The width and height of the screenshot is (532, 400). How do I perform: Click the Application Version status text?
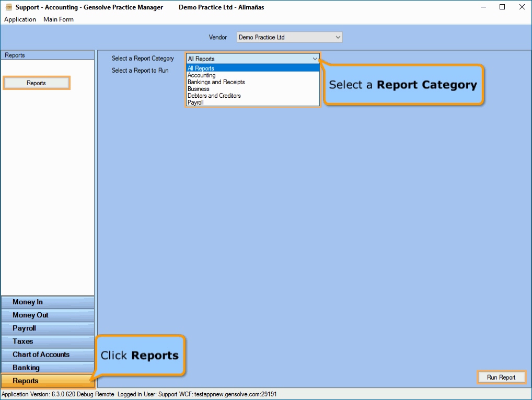pos(57,394)
